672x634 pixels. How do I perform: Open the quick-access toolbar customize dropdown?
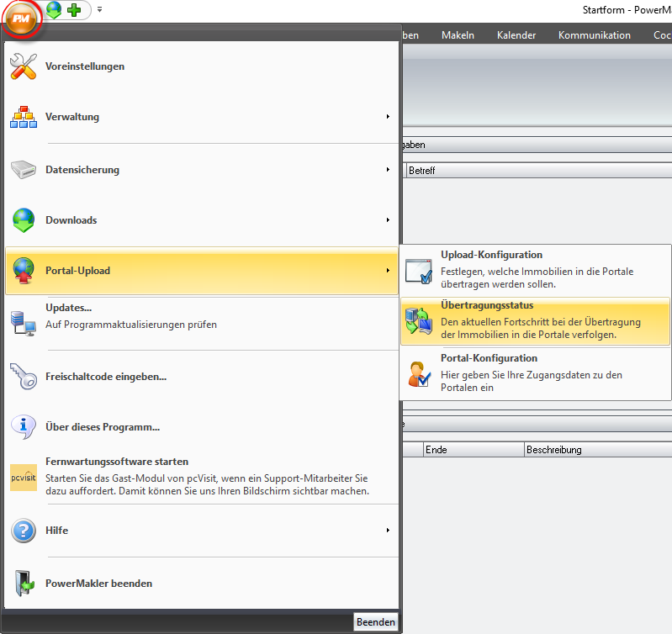[99, 9]
